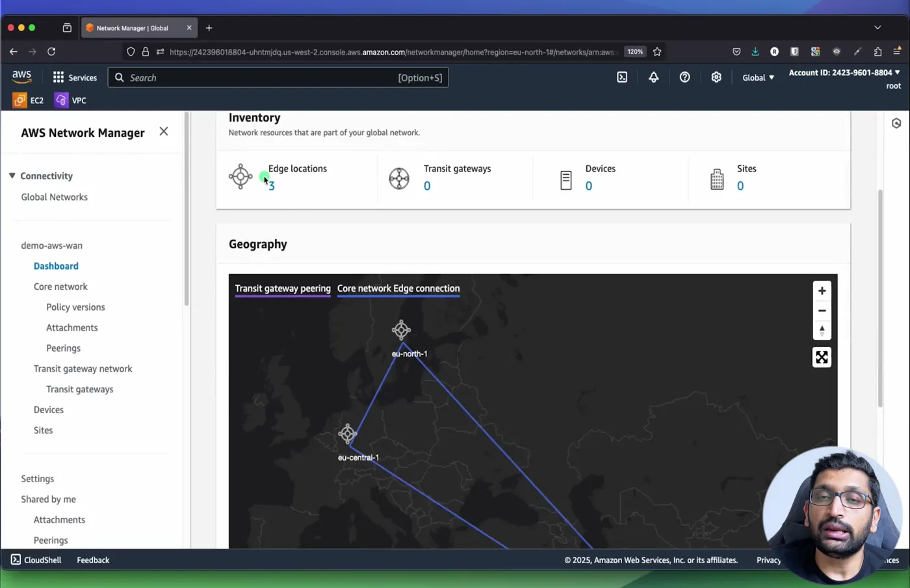Zoom in on the geography map
910x588 pixels.
(x=822, y=290)
